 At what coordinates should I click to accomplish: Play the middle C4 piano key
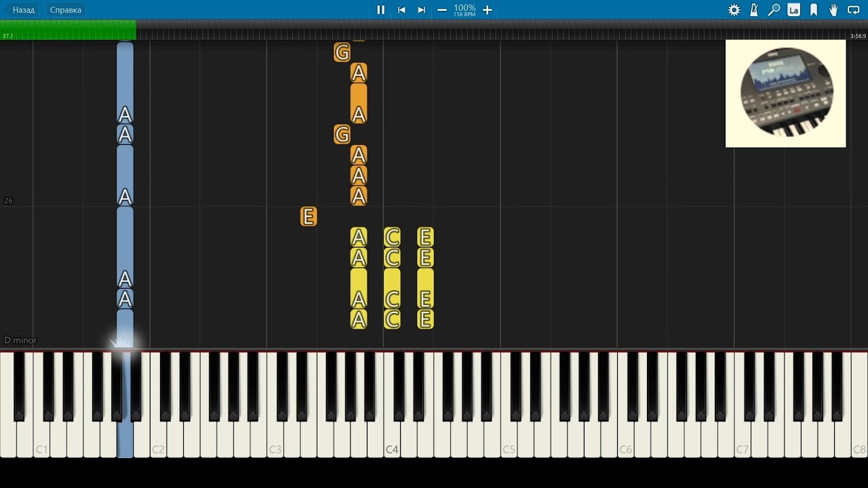pyautogui.click(x=391, y=439)
